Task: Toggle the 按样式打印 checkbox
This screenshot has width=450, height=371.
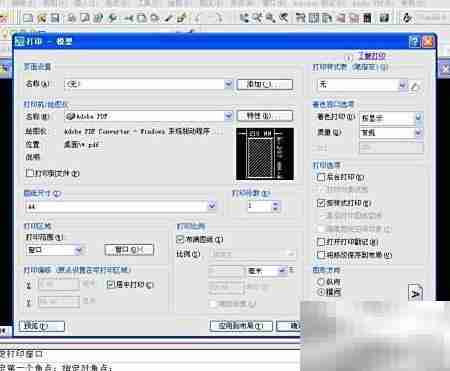Action: 321,203
